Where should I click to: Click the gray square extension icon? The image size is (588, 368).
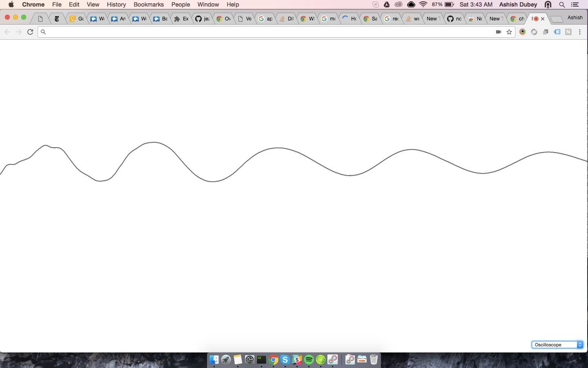[x=546, y=32]
